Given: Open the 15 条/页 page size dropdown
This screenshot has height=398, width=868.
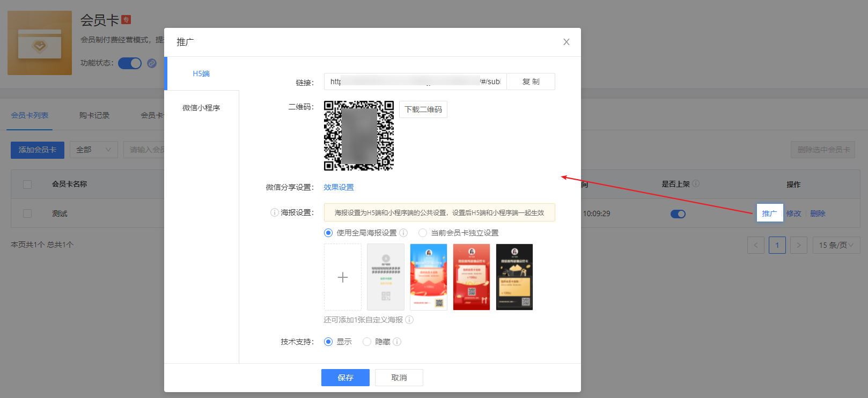Looking at the screenshot, I should (836, 245).
